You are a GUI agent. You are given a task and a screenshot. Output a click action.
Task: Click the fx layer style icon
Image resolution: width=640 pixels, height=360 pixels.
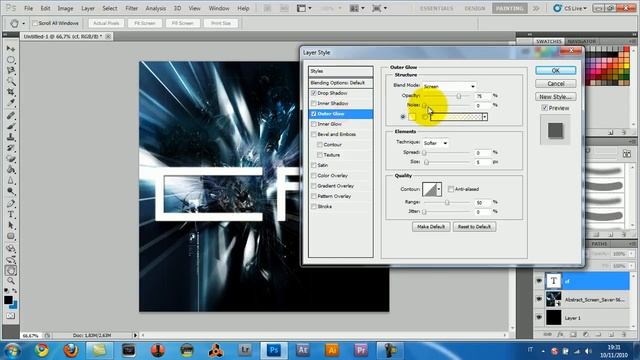pyautogui.click(x=560, y=334)
